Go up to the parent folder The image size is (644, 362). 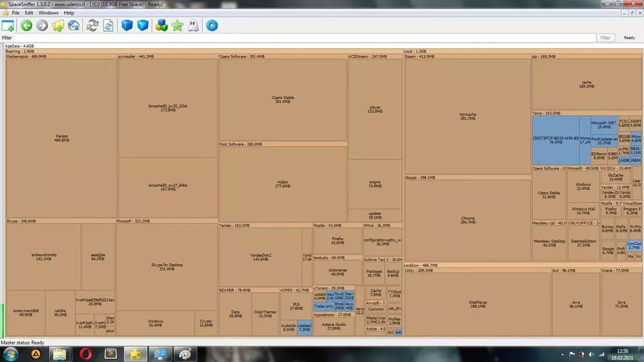pos(58,25)
